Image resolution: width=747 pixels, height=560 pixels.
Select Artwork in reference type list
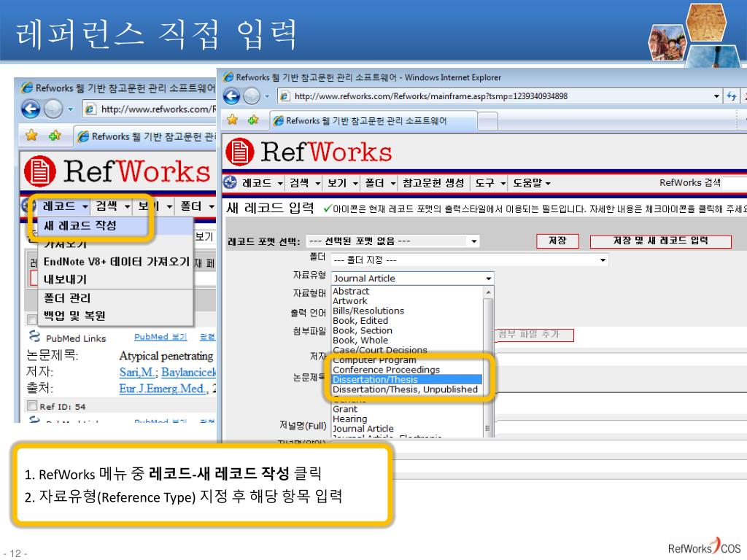click(407, 301)
